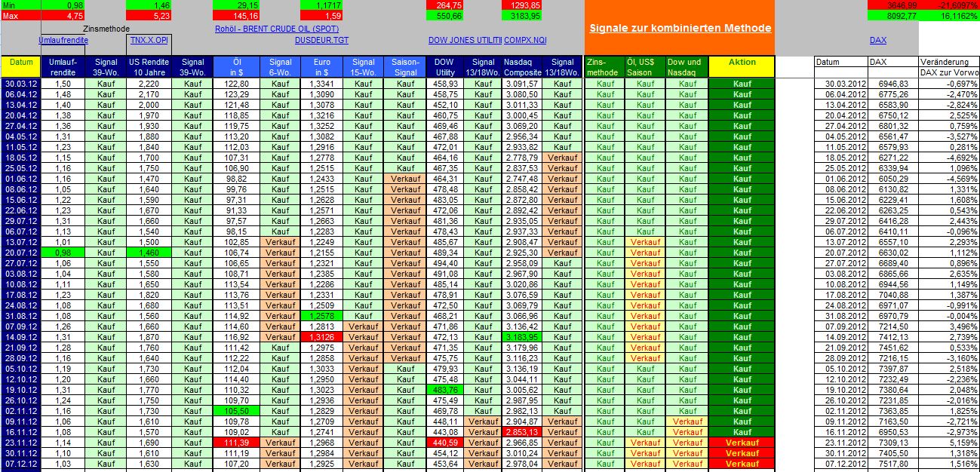Click the 'Dow und Nasdaq' header cell
Screen dimensions: 980x472
pyautogui.click(x=687, y=66)
